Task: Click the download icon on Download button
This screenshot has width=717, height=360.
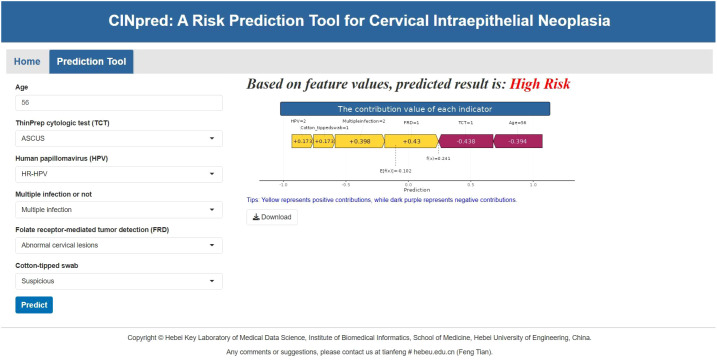Action: [256, 217]
